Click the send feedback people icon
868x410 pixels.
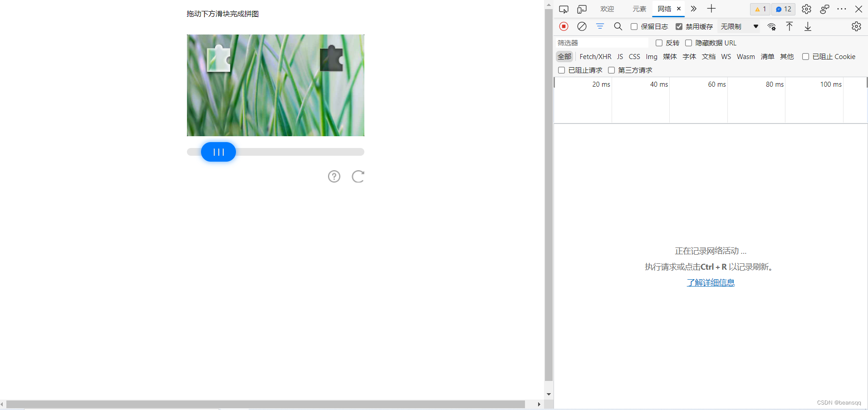(x=824, y=9)
